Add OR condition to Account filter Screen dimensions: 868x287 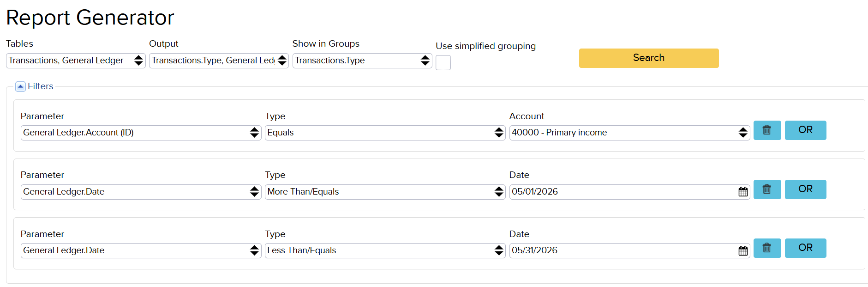pyautogui.click(x=805, y=130)
